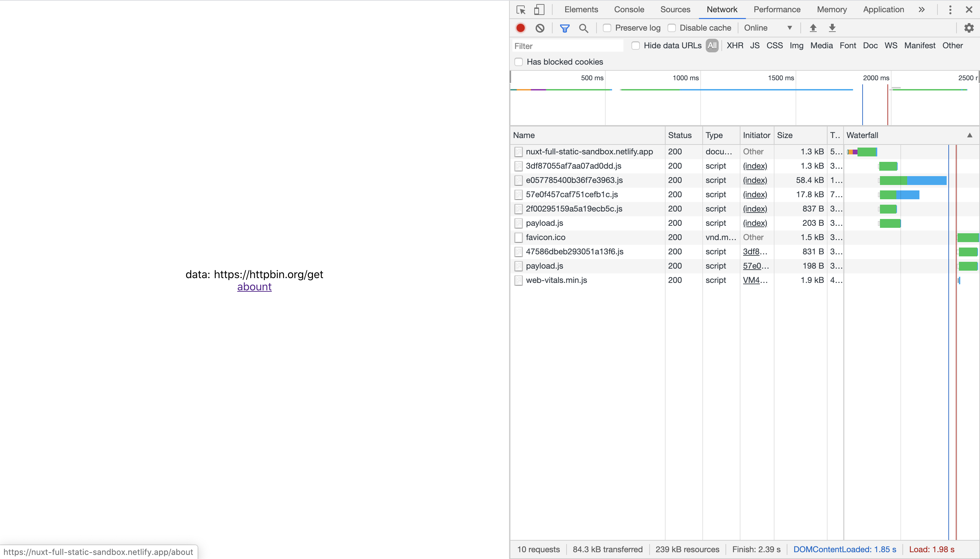
Task: Switch to the Performance tab
Action: [x=777, y=10]
